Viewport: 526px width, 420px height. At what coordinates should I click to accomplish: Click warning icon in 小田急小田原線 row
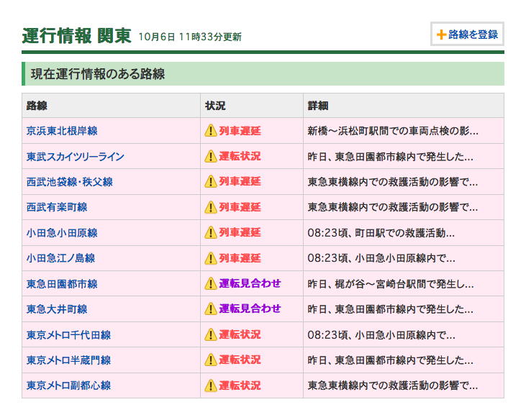[x=211, y=232]
